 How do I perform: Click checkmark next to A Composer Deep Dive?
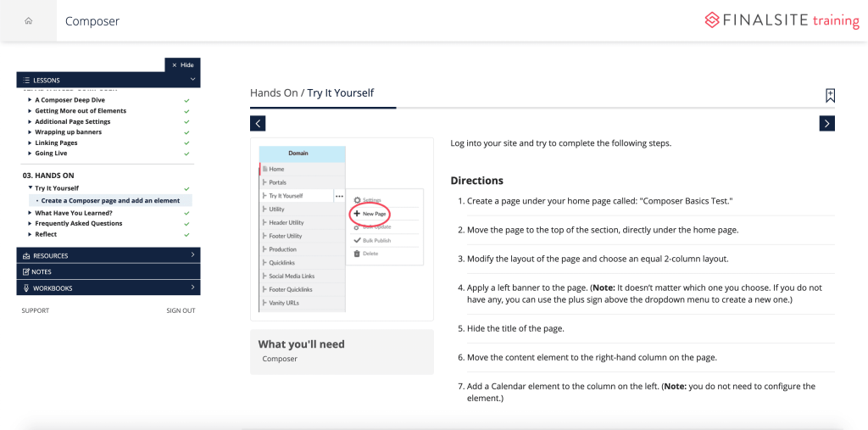(186, 100)
